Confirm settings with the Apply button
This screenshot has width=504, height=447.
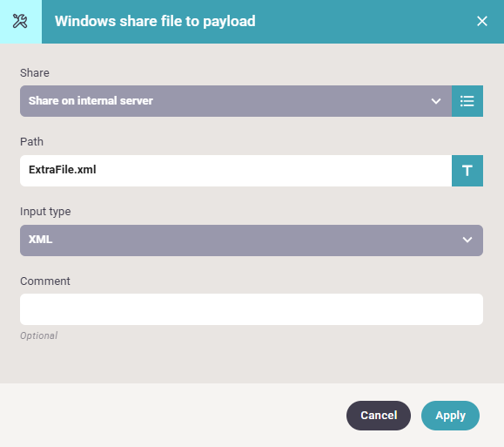click(450, 416)
